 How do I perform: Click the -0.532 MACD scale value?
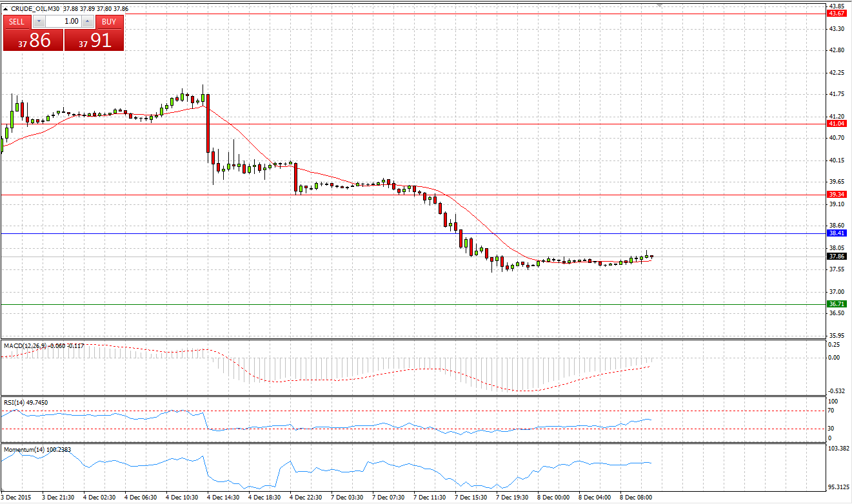tap(838, 391)
